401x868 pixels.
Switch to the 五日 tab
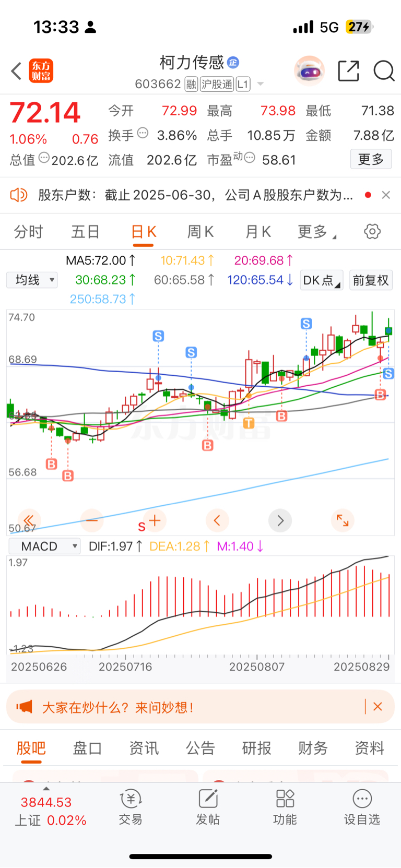point(85,231)
